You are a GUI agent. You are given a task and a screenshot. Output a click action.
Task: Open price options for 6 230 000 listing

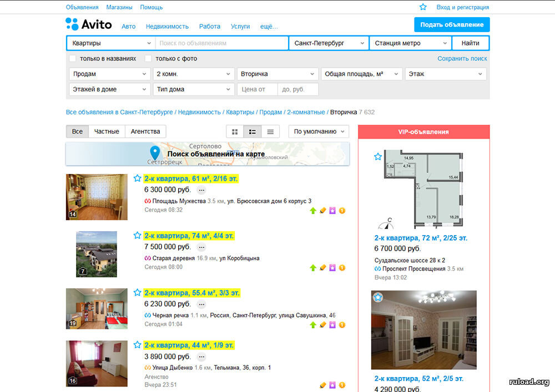201,304
